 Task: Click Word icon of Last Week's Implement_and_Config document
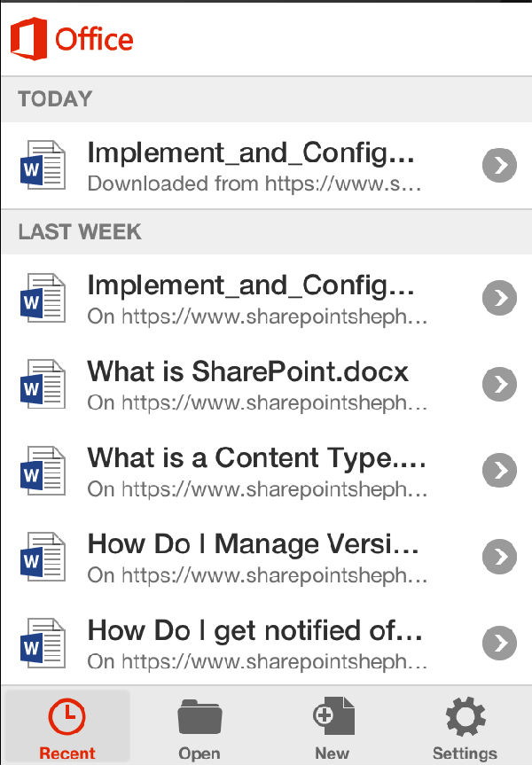point(43,299)
